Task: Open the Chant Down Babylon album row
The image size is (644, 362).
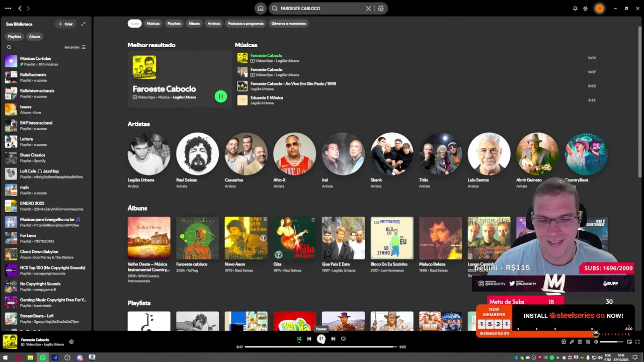Action: tap(46, 254)
